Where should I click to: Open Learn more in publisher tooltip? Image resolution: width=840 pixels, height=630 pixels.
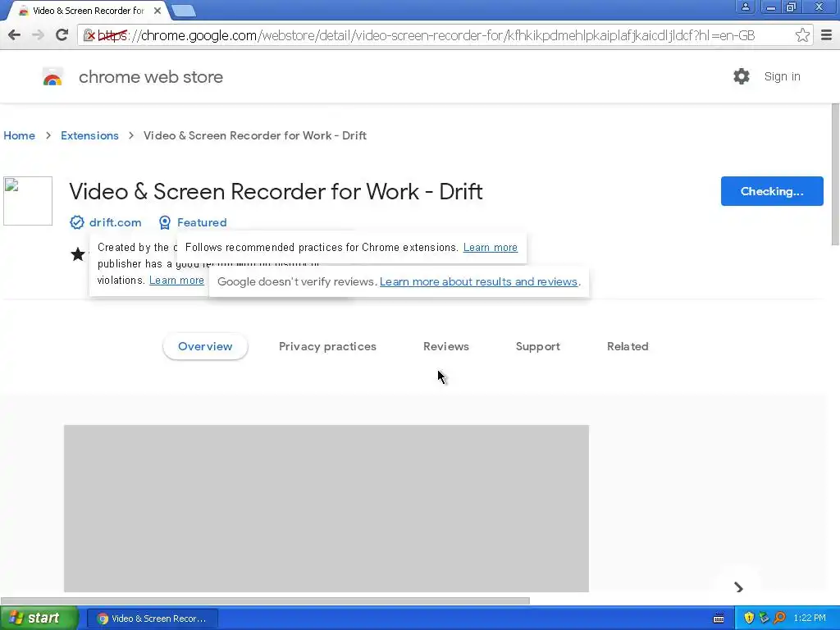(176, 281)
